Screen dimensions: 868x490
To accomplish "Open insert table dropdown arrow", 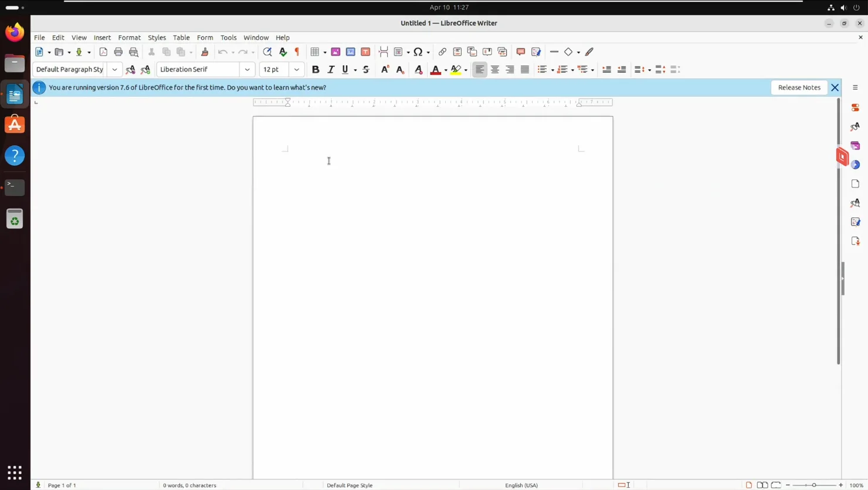I will (x=325, y=53).
